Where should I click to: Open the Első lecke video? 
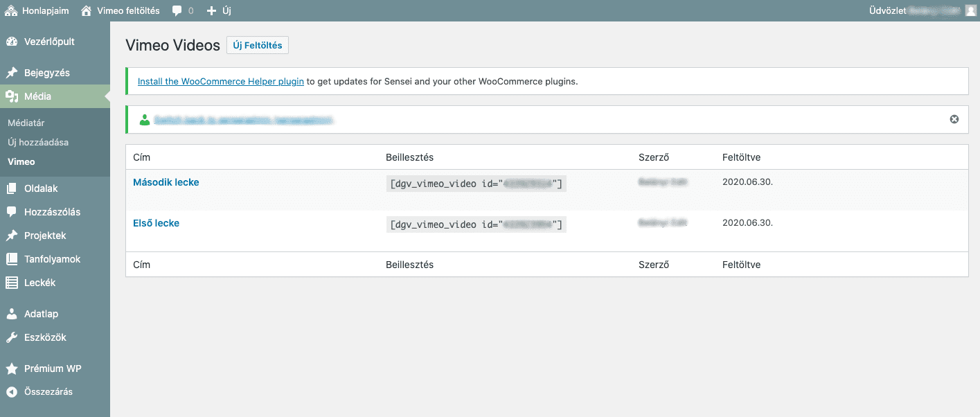pos(156,223)
